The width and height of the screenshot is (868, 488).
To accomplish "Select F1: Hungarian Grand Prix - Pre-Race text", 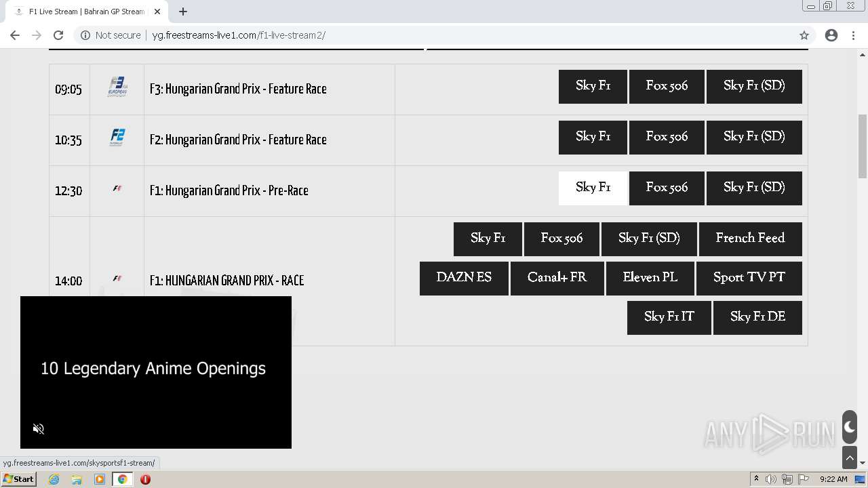I will 229,190.
